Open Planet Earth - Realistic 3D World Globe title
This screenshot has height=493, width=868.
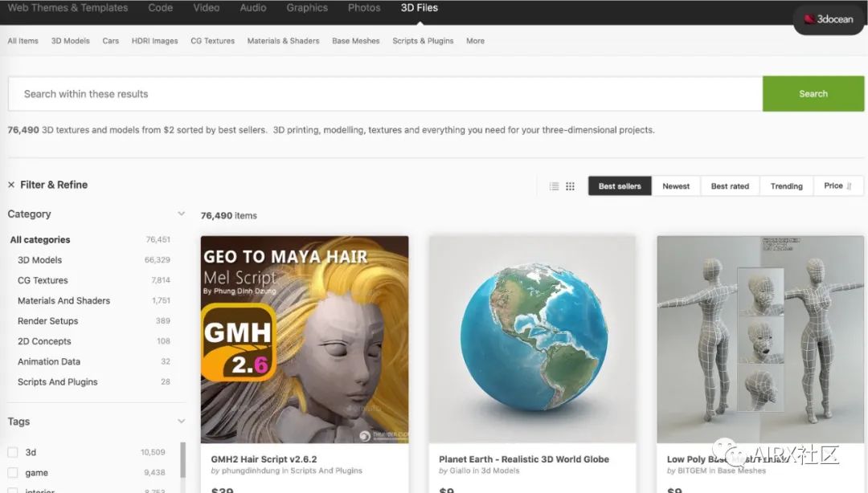pyautogui.click(x=524, y=459)
